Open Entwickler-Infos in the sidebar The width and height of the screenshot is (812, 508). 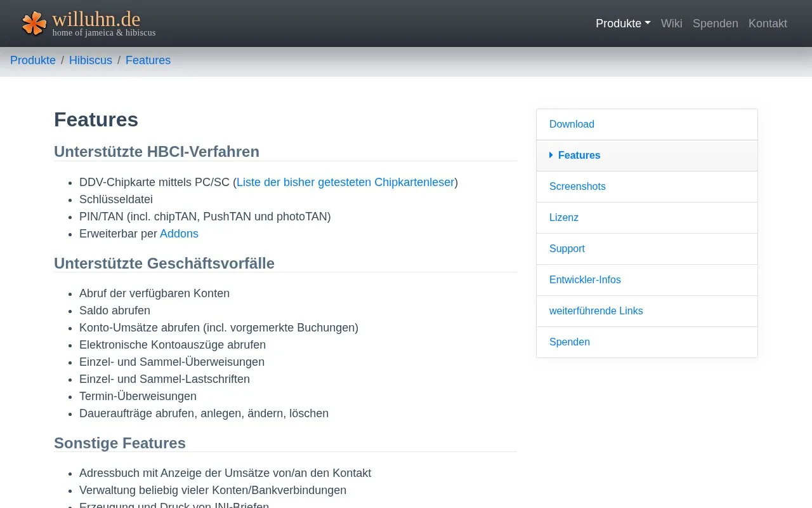647,280
